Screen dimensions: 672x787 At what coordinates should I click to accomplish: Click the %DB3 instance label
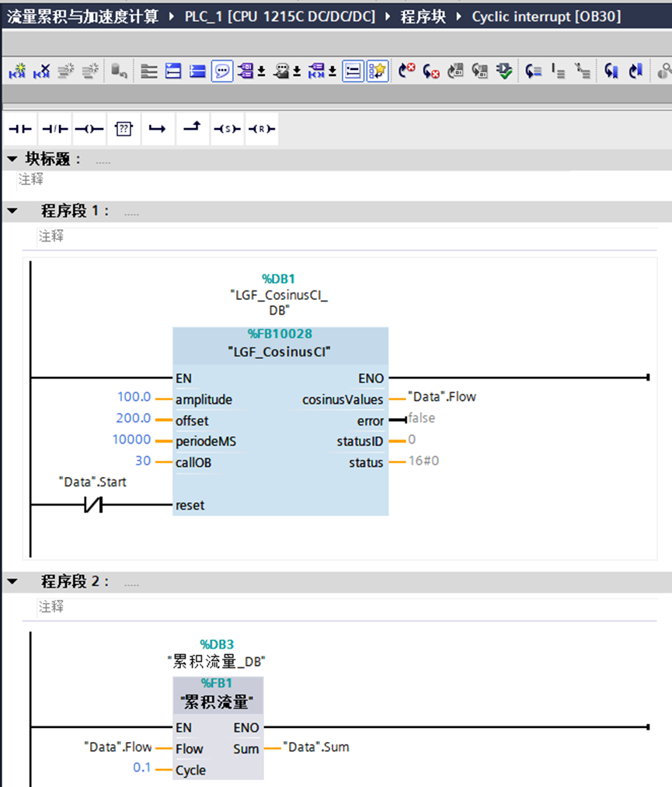point(217,645)
